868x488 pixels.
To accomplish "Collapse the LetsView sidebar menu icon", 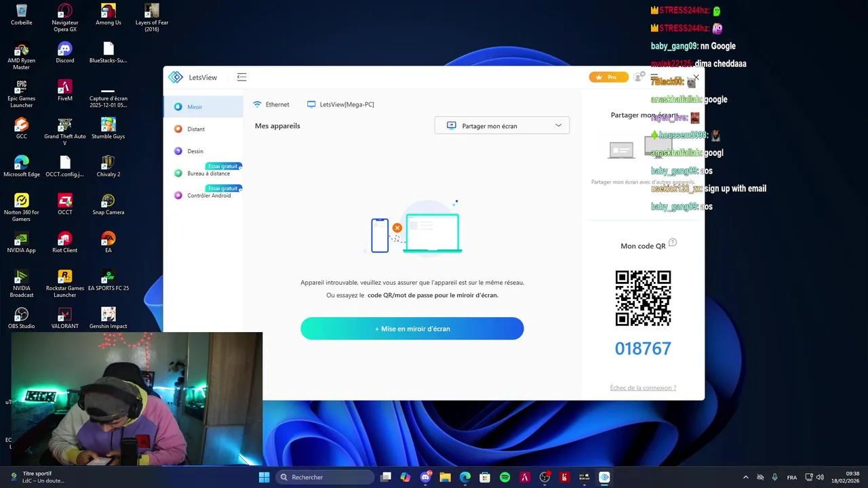I will pyautogui.click(x=241, y=77).
